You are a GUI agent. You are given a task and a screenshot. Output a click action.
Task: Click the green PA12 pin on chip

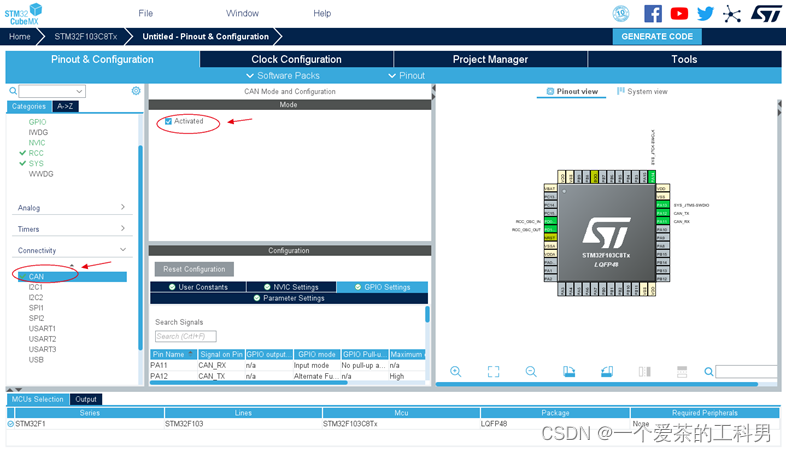coord(662,213)
